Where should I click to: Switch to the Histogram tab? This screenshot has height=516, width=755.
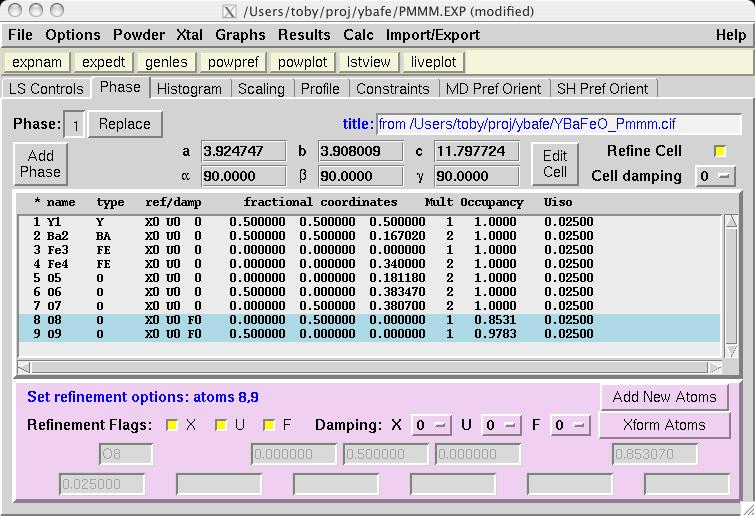point(189,89)
